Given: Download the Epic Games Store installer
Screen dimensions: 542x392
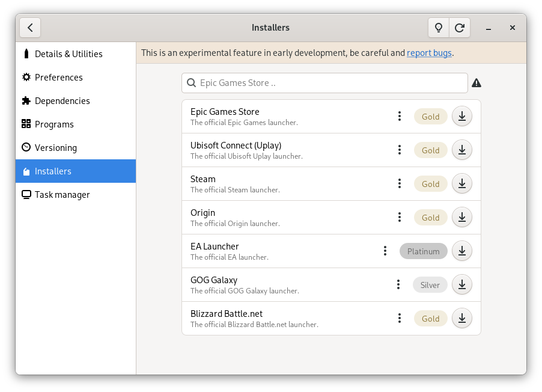Looking at the screenshot, I should pos(462,117).
